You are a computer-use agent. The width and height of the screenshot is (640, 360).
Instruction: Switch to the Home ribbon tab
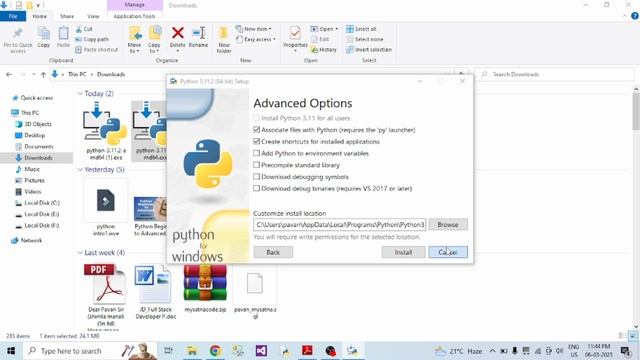coord(40,16)
